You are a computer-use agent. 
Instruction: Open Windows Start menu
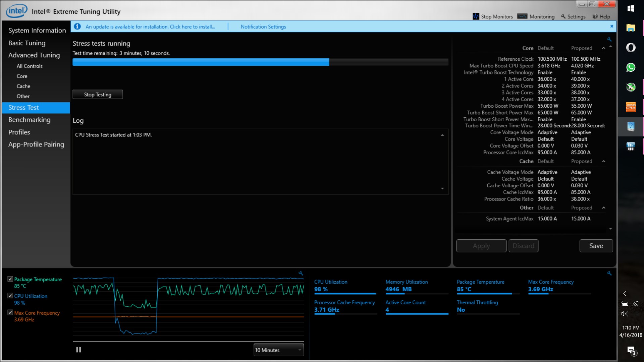(x=631, y=8)
